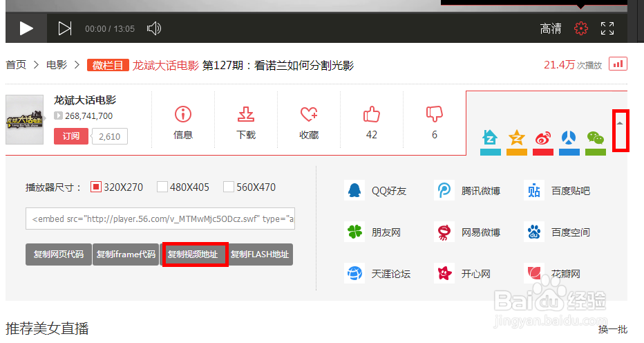Share to 网易微博
Screen dimensions: 644x343
[x=467, y=232]
